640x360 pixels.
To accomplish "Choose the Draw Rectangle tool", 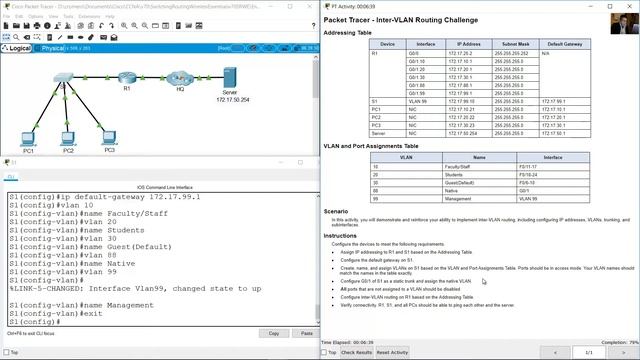I will click(x=70, y=37).
